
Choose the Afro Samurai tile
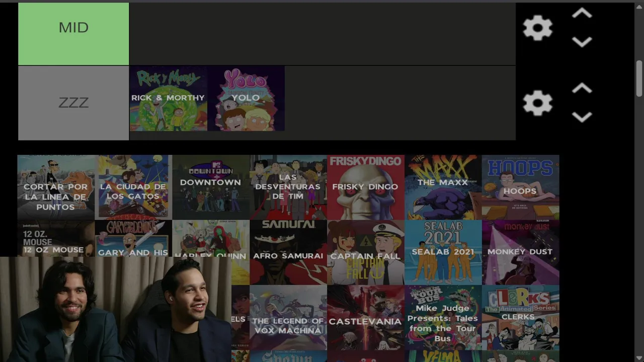tap(288, 252)
